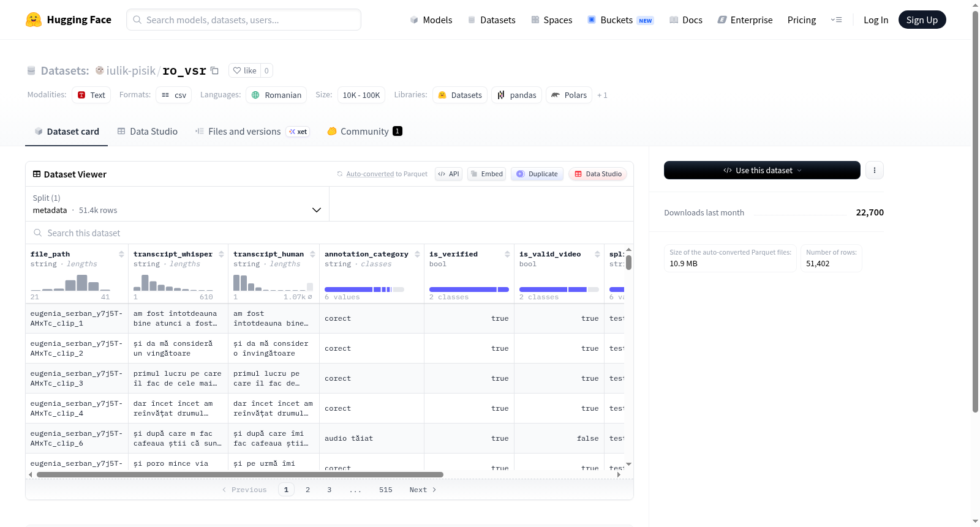Switch to the Data Studio tab

coord(148,131)
